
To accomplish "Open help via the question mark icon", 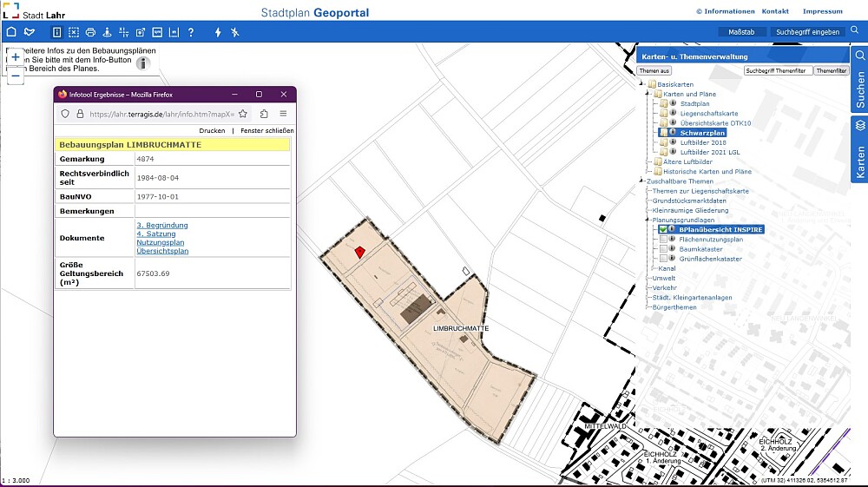I will (x=191, y=32).
